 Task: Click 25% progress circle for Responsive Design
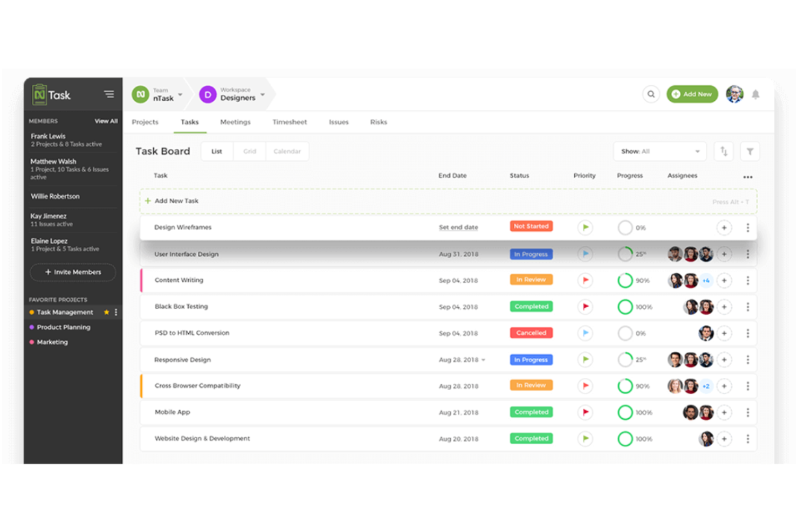(625, 360)
